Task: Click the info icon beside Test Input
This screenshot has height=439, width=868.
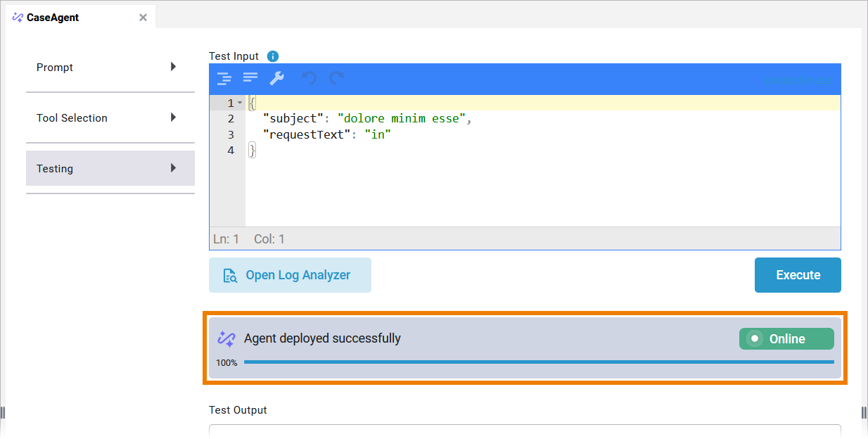Action: (x=273, y=56)
